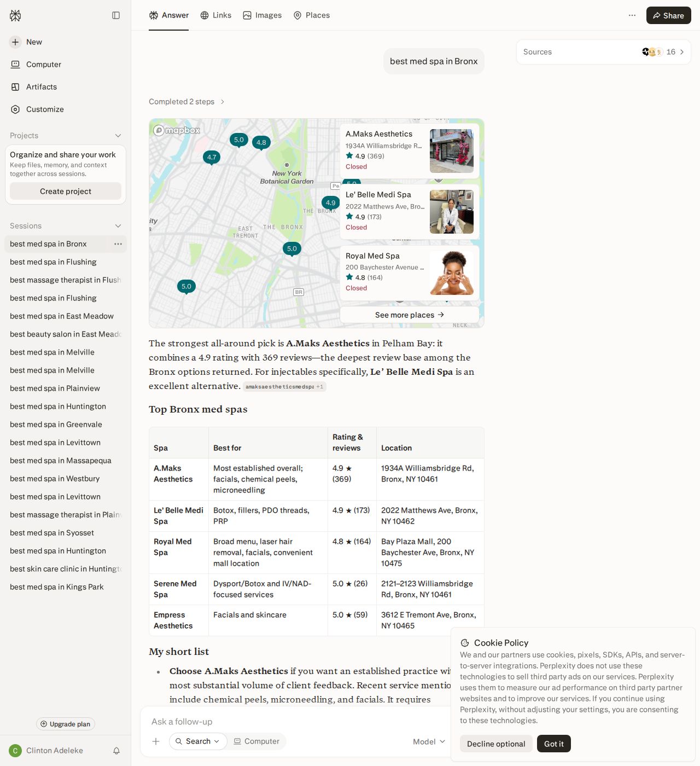Select the A.Maks Aesthetics storefront thumbnail

click(x=452, y=151)
